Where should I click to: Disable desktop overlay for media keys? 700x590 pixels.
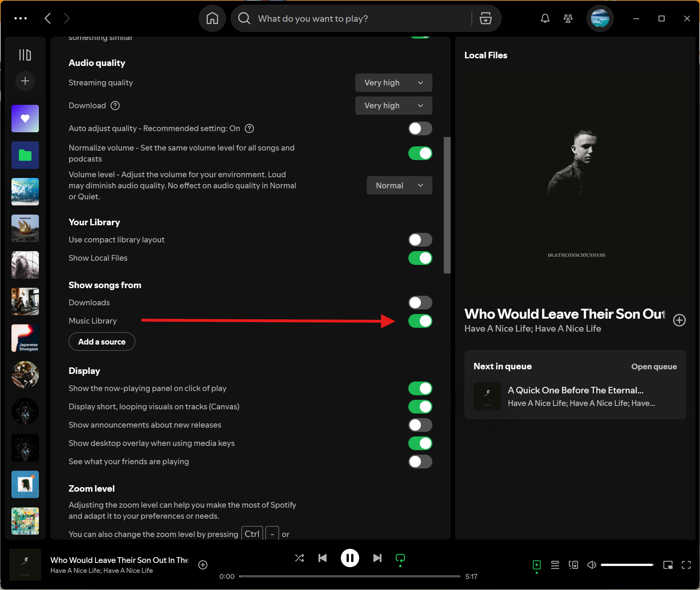point(420,443)
